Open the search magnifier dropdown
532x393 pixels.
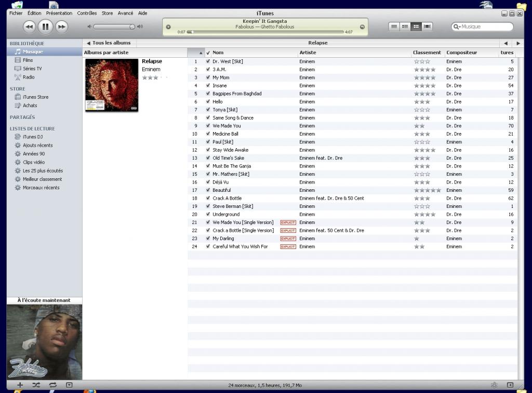[x=457, y=27]
